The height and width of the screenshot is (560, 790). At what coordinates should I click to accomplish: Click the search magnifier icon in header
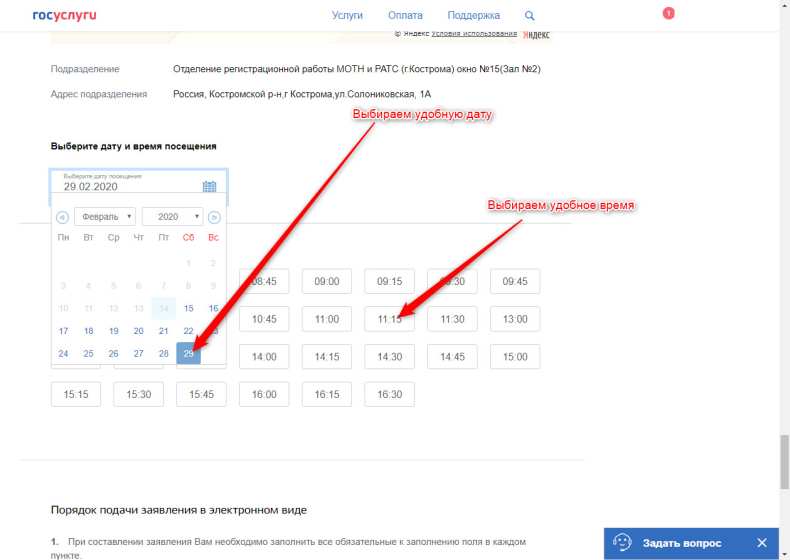[x=530, y=16]
